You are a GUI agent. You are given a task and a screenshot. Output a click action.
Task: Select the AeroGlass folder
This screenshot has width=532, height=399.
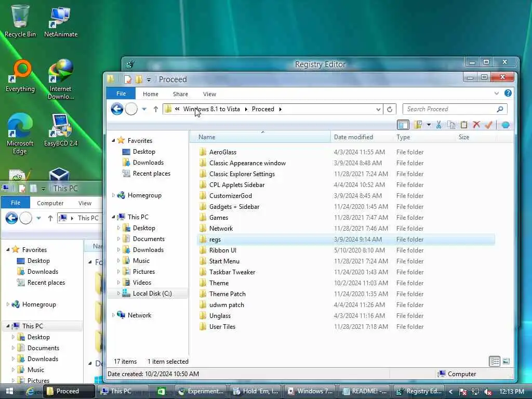coord(222,152)
